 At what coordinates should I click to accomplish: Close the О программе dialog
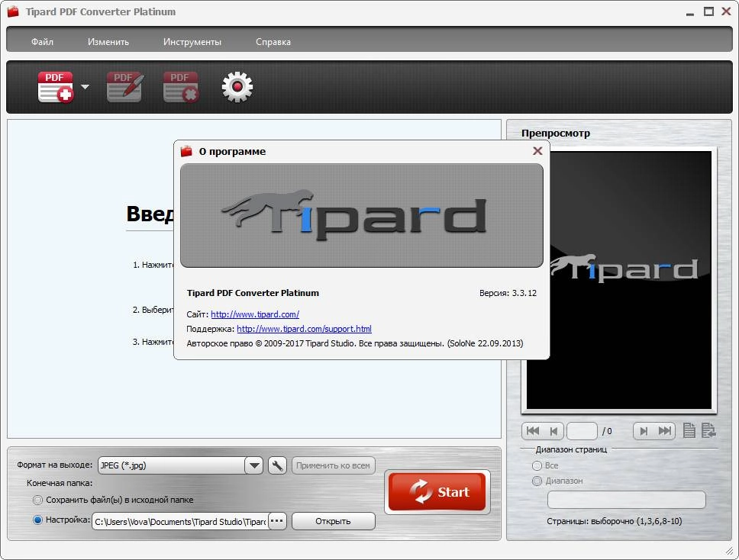537,151
